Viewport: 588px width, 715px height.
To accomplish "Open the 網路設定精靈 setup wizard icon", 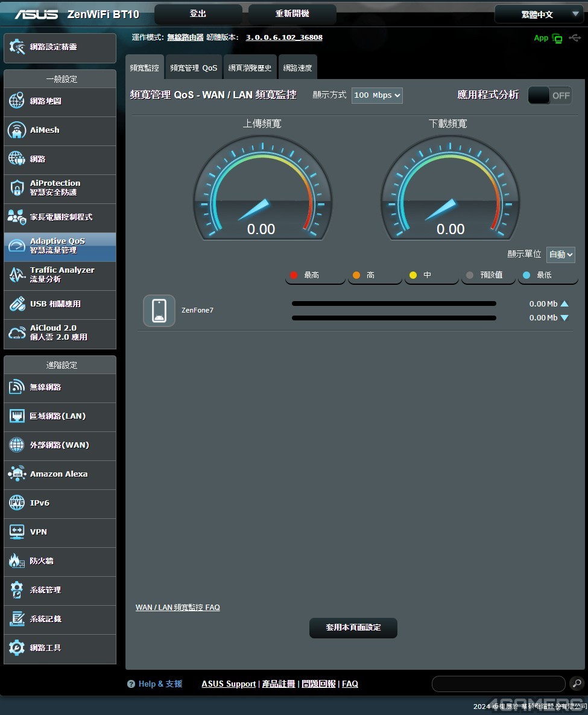I will [x=17, y=46].
